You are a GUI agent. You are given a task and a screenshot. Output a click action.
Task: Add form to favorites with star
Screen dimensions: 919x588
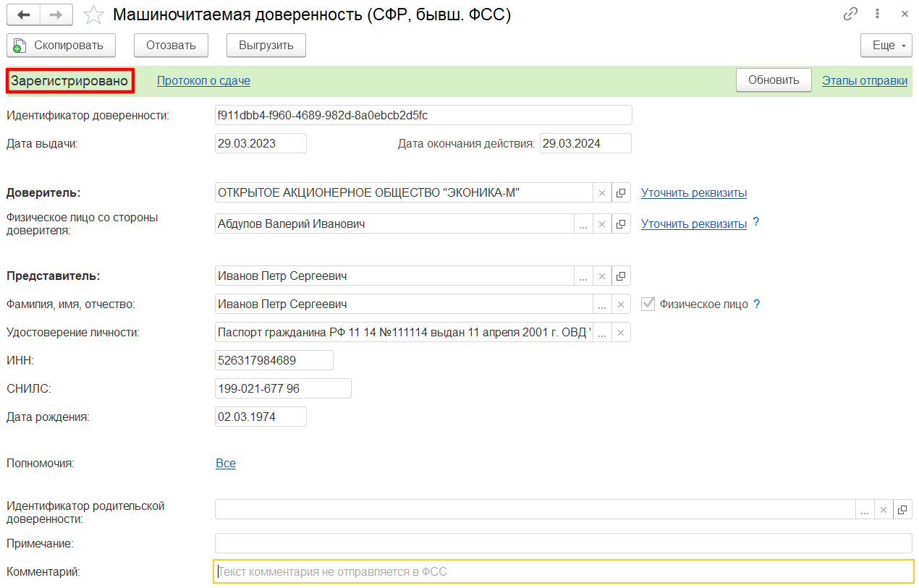pos(93,15)
